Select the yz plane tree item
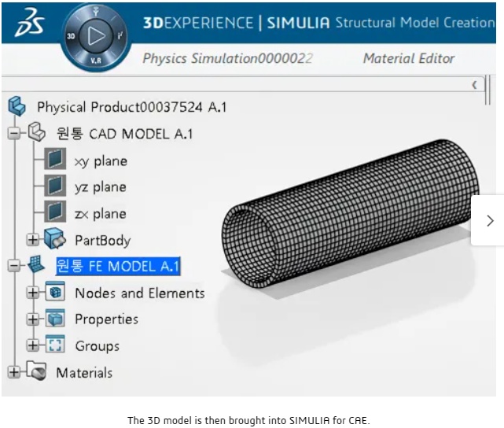This screenshot has height=428, width=504. (x=101, y=187)
